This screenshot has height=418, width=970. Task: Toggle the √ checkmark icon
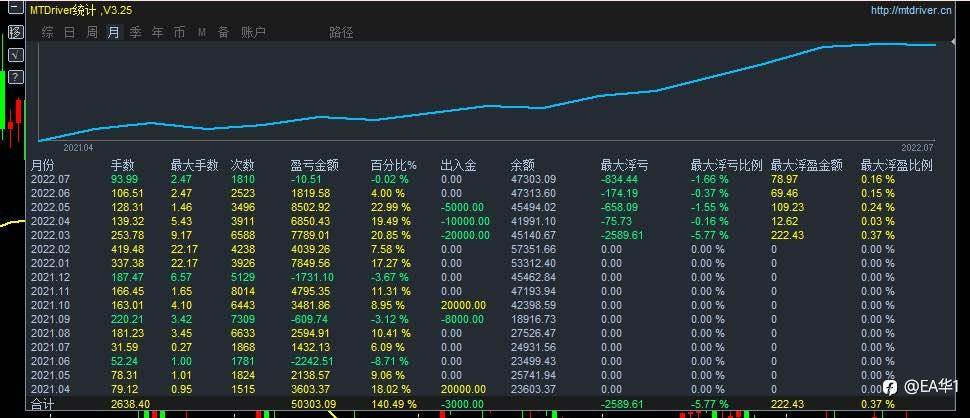click(15, 55)
